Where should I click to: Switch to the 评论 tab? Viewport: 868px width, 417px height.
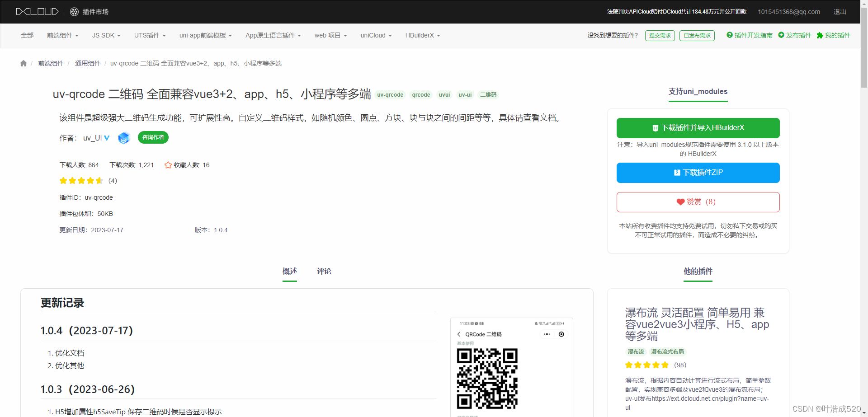point(324,271)
